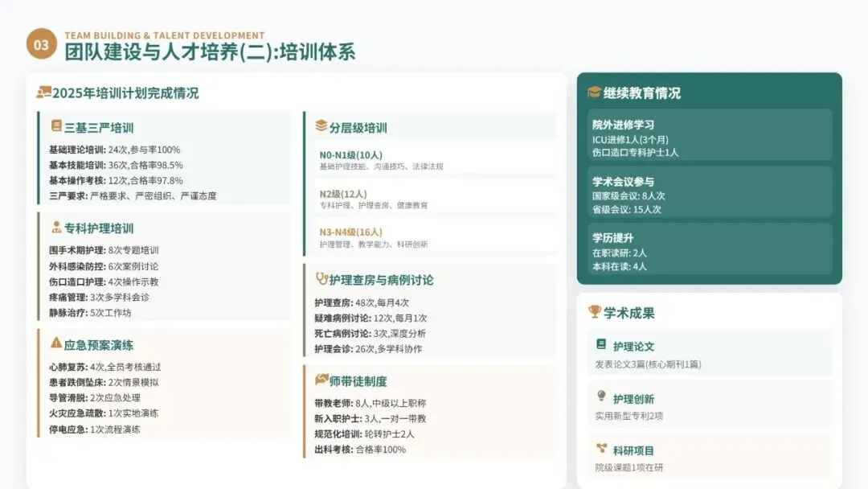Click the lightbulb icon next to 护理创新

click(601, 396)
